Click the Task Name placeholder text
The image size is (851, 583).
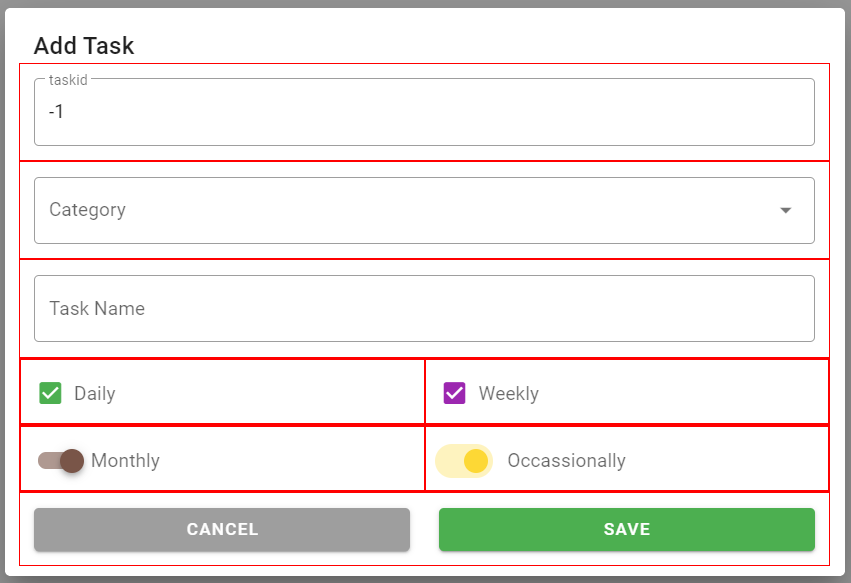click(97, 308)
